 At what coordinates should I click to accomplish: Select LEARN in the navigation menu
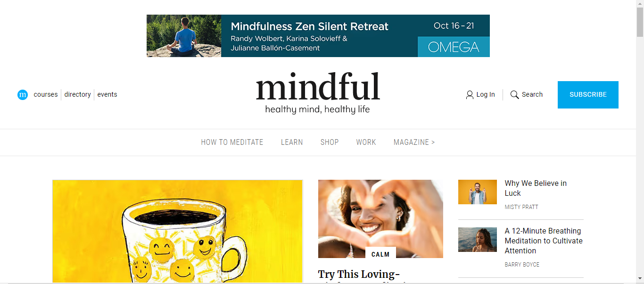(292, 142)
